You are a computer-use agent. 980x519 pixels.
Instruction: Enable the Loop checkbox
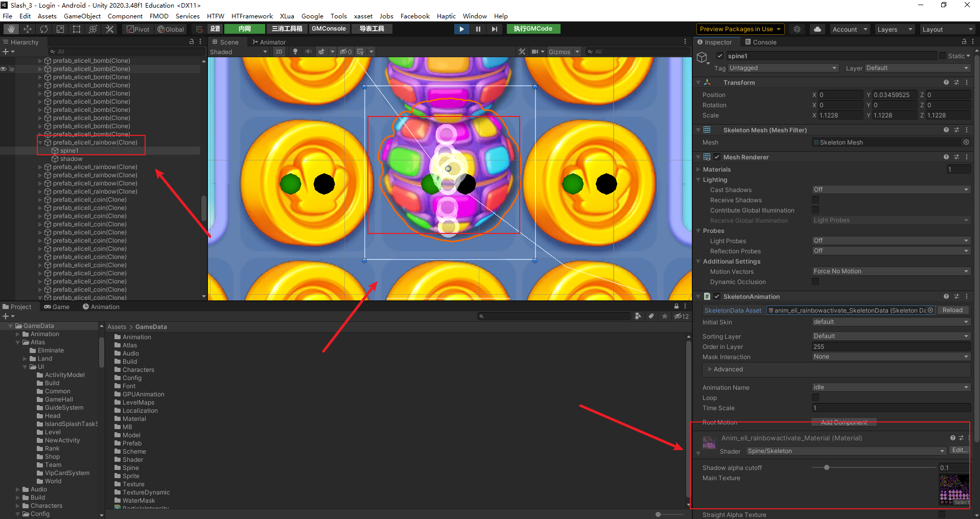815,398
